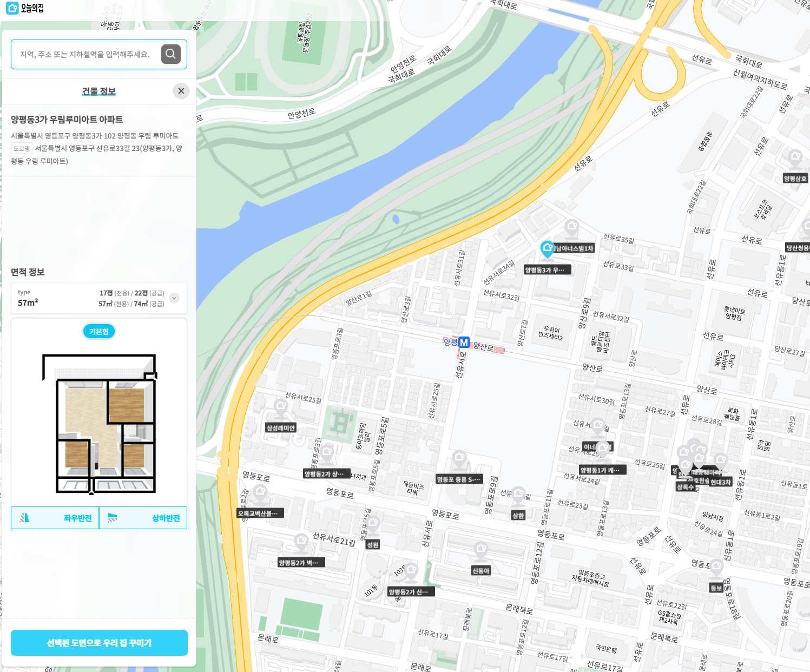Click the 목동비즈 타워 map label
This screenshot has height=672, width=810.
(x=413, y=488)
